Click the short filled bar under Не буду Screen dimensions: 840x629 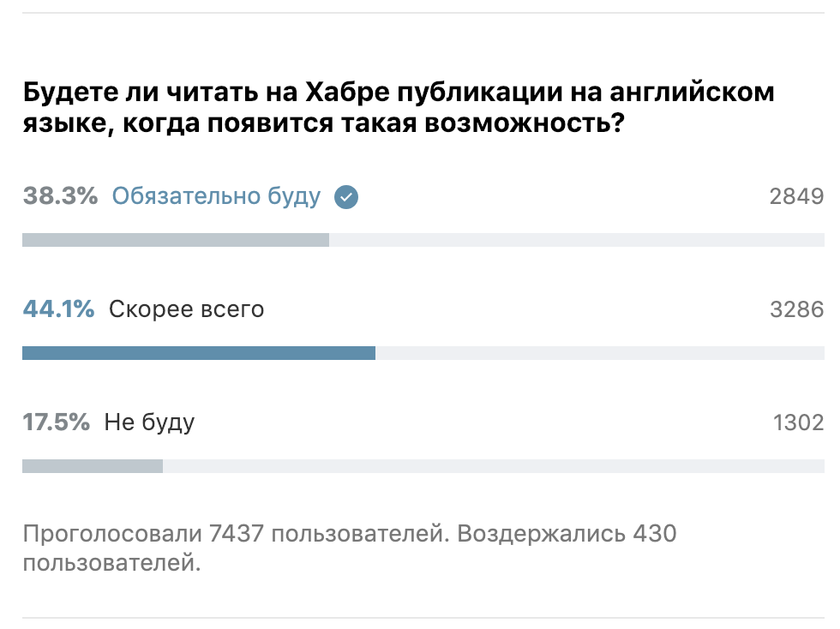coord(93,466)
